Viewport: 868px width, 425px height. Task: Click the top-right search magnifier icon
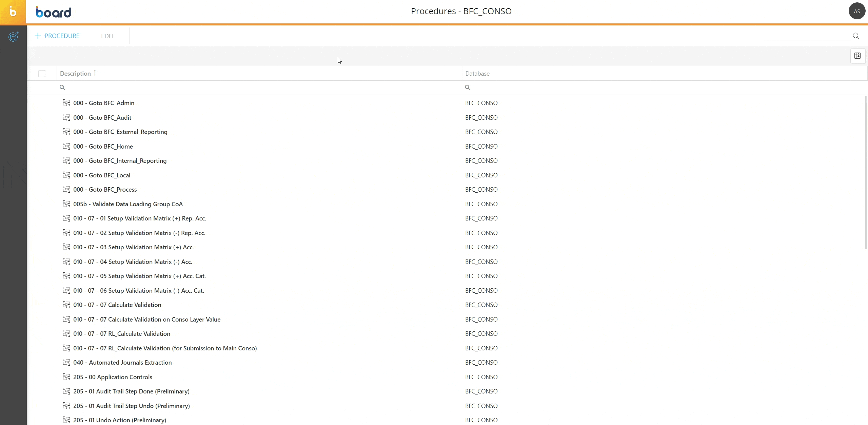point(856,36)
